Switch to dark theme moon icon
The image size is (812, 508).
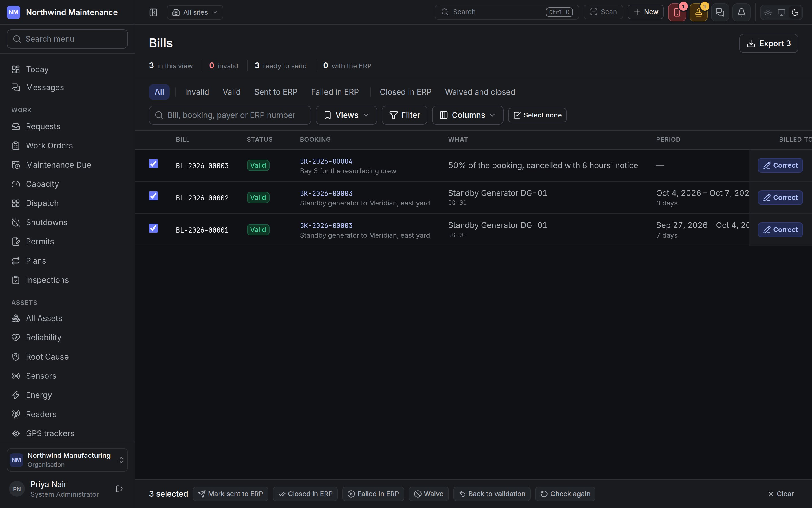[795, 12]
